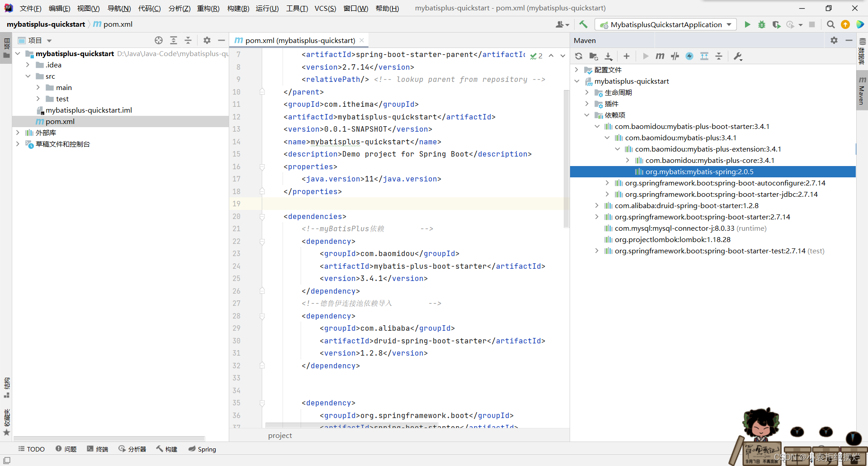Expand druid-spring-boot-starter:1.2.8 dependency
Viewport: 868px width, 466px height.
pyautogui.click(x=597, y=205)
